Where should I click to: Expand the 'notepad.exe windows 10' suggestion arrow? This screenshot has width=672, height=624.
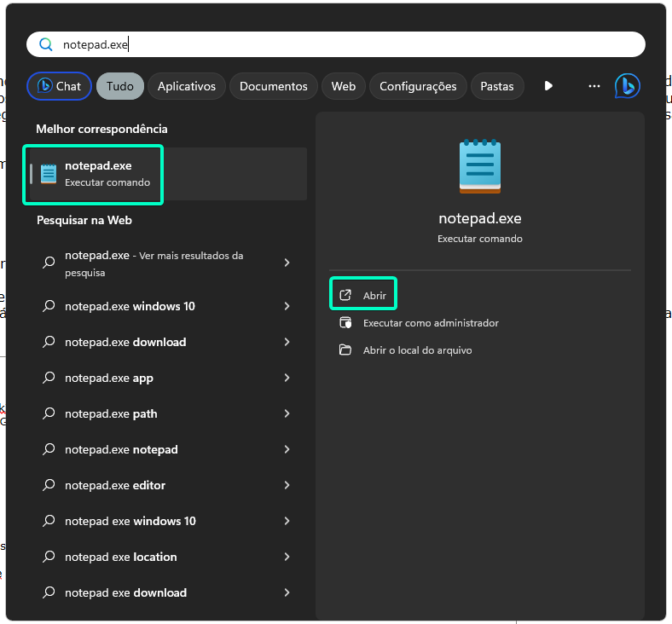coord(287,307)
